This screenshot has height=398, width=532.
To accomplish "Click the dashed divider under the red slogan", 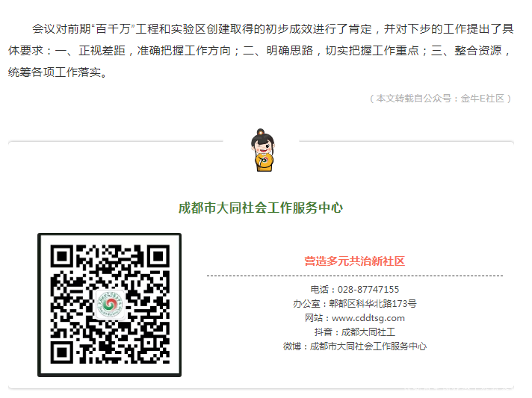I will pyautogui.click(x=355, y=276).
